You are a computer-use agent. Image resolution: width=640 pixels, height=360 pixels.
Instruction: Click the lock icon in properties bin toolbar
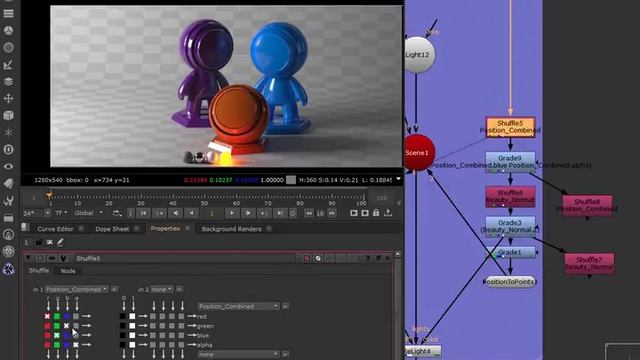39,242
